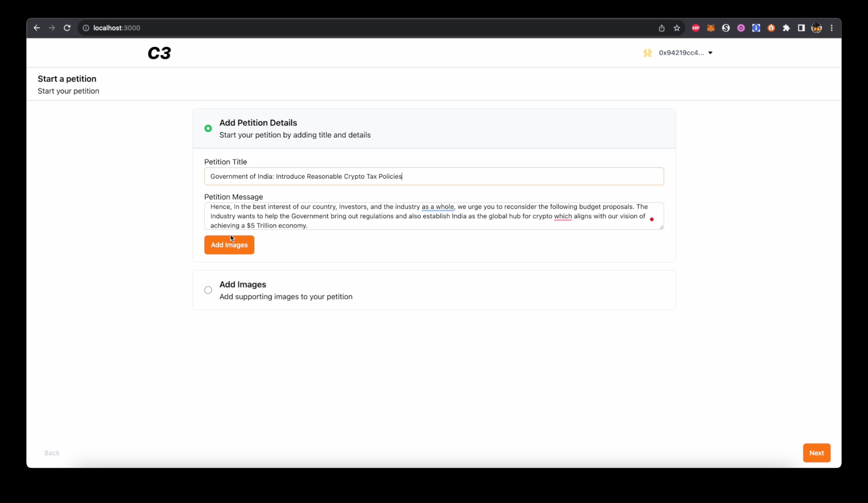The height and width of the screenshot is (503, 868).
Task: Click inside the Petition Message text area
Action: tap(433, 216)
